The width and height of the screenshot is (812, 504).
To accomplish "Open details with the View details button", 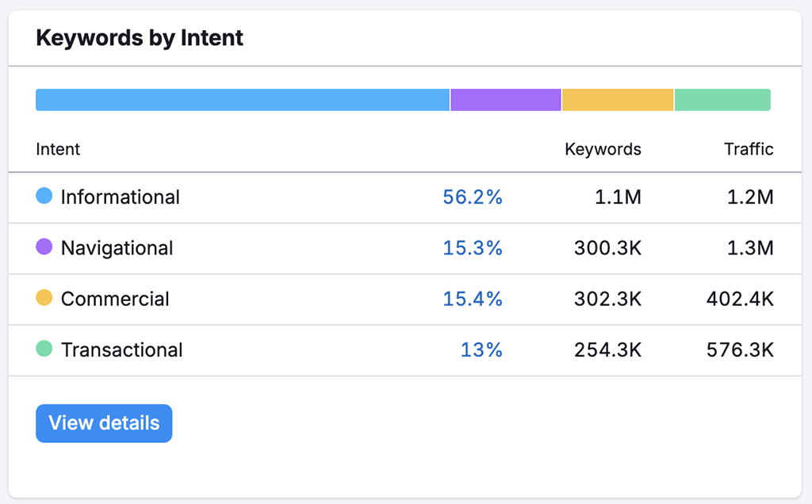I will pyautogui.click(x=103, y=422).
